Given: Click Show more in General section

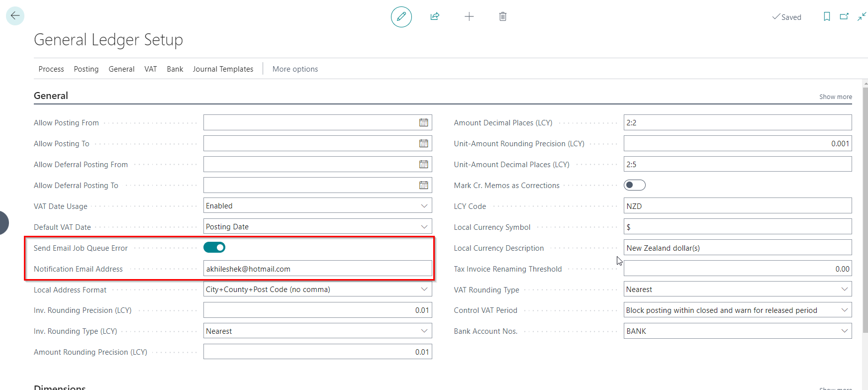Looking at the screenshot, I should pos(835,97).
